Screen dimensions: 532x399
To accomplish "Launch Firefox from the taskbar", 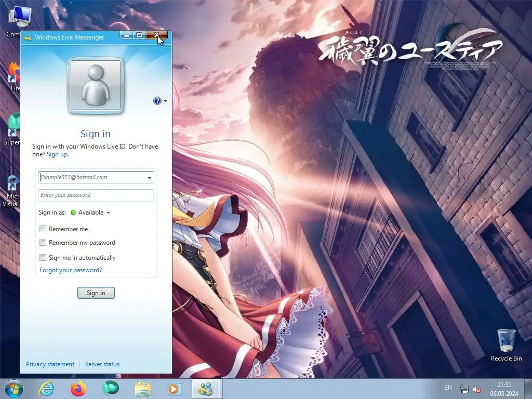I will (78, 389).
